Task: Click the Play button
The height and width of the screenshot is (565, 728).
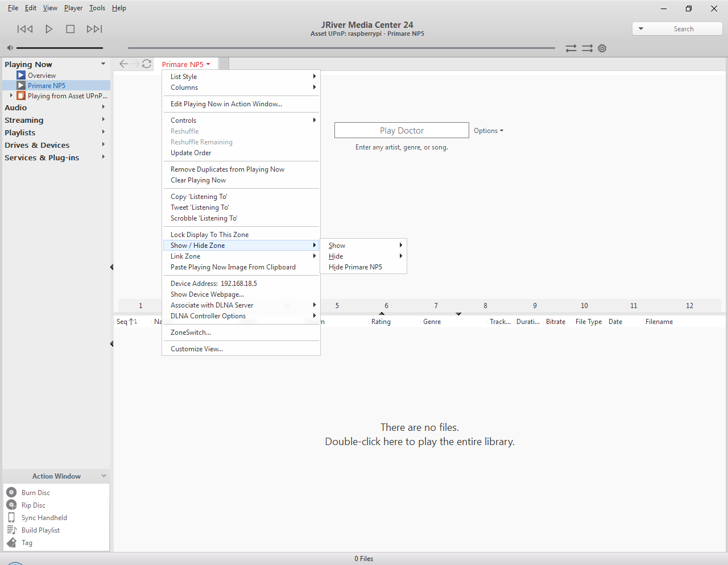Action: pos(49,29)
